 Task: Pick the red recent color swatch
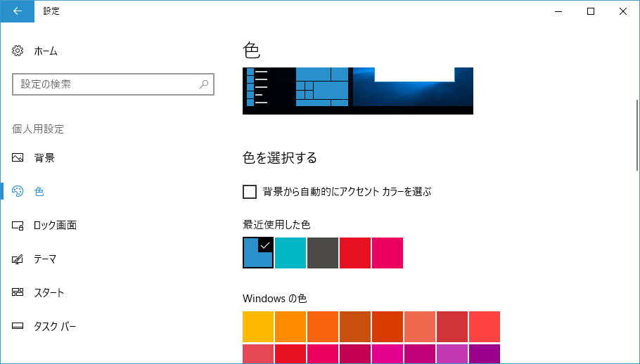tap(355, 253)
